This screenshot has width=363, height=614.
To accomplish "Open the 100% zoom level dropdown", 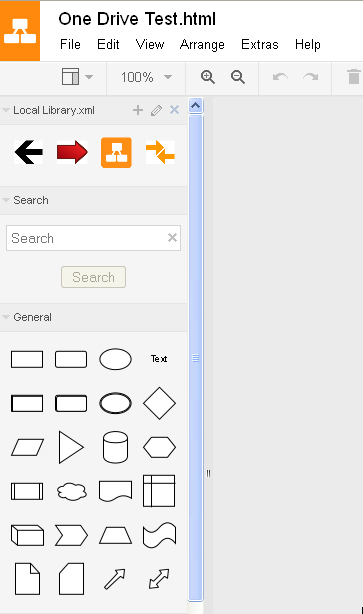I will point(146,77).
